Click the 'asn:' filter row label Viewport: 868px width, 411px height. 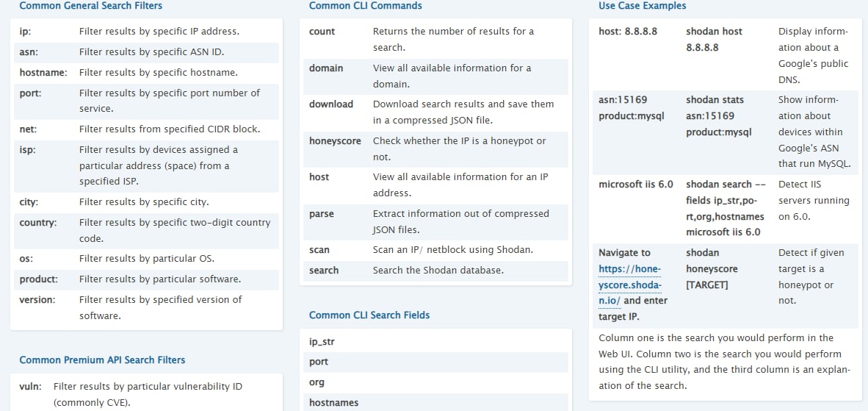(29, 52)
